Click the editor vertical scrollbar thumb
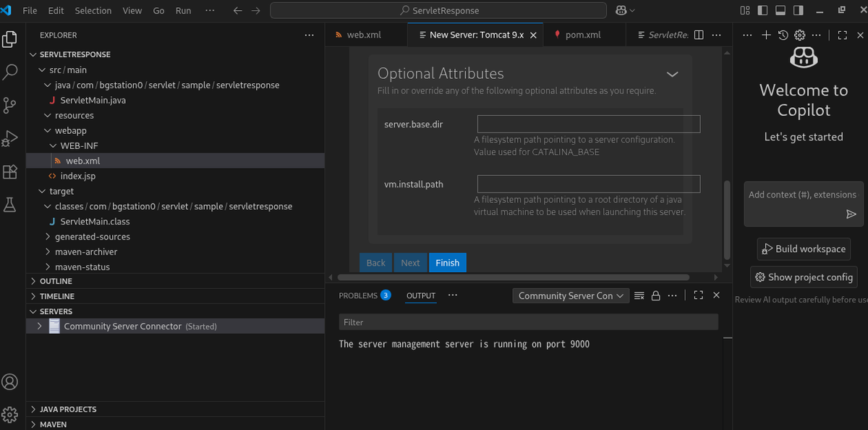The image size is (868, 430). (x=727, y=219)
